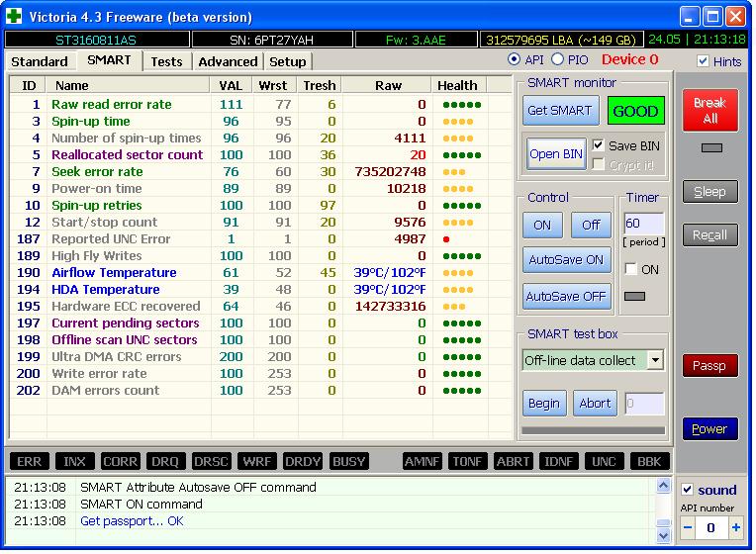Increase API number with plus button
Screen dimensions: 756x554
coord(736,527)
